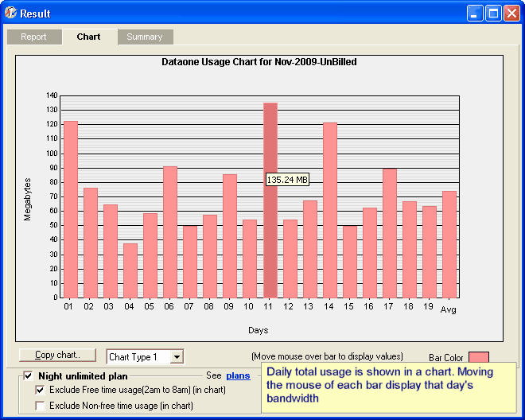Viewport: 525px width, 420px height.
Task: Uncheck Exclude Free time usage option
Action: click(x=41, y=390)
